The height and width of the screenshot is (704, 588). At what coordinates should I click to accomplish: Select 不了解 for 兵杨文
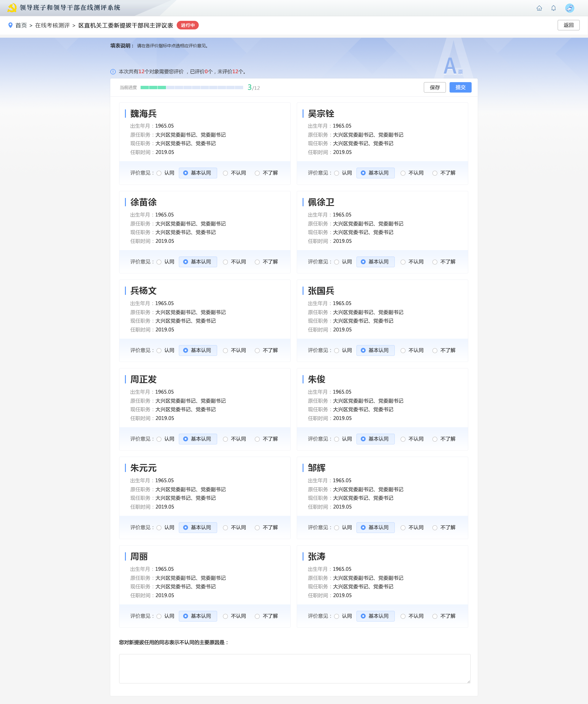point(266,350)
